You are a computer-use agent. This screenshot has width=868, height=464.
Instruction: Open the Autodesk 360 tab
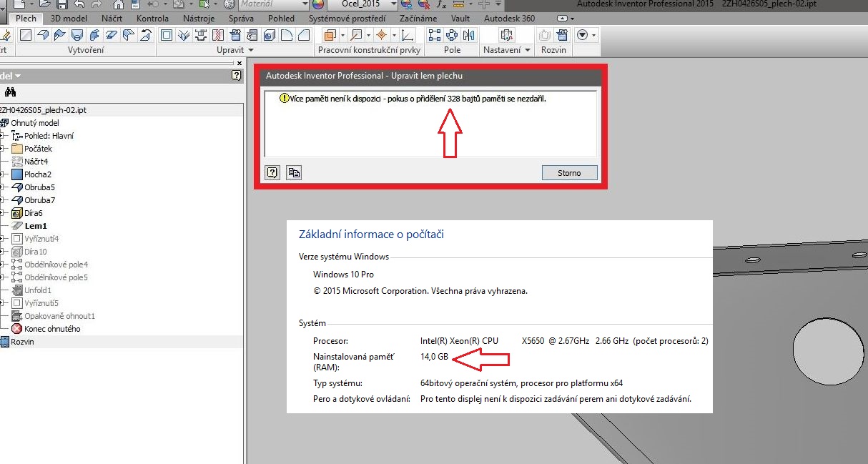(x=509, y=19)
